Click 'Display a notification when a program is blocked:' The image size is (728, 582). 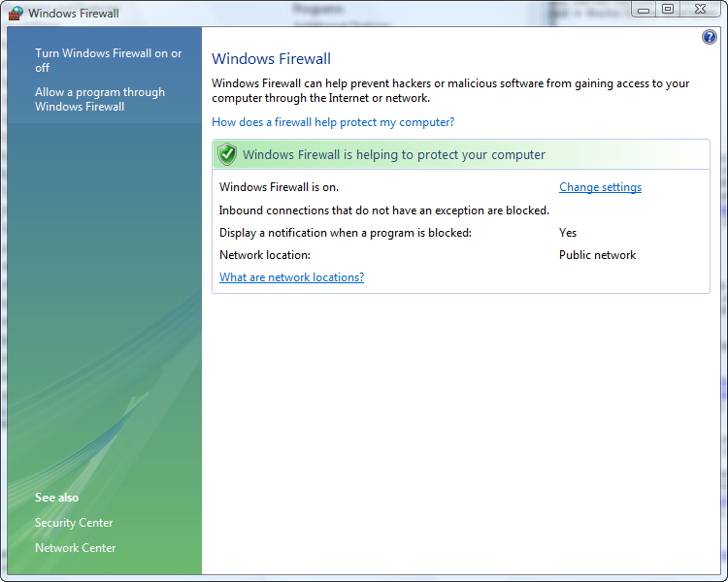[x=346, y=233]
